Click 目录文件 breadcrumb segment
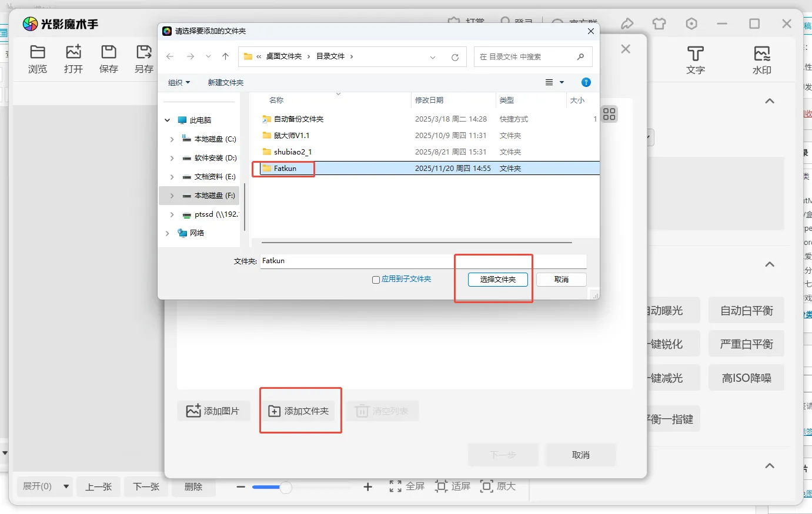This screenshot has height=514, width=812. coord(330,56)
